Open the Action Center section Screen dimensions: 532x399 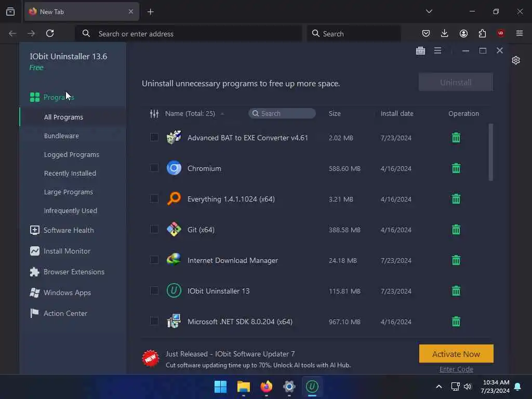58,313
